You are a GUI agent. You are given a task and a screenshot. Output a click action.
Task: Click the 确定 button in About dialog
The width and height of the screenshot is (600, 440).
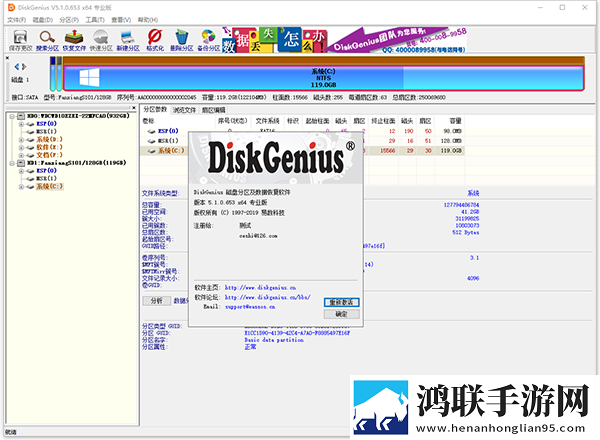click(x=341, y=314)
